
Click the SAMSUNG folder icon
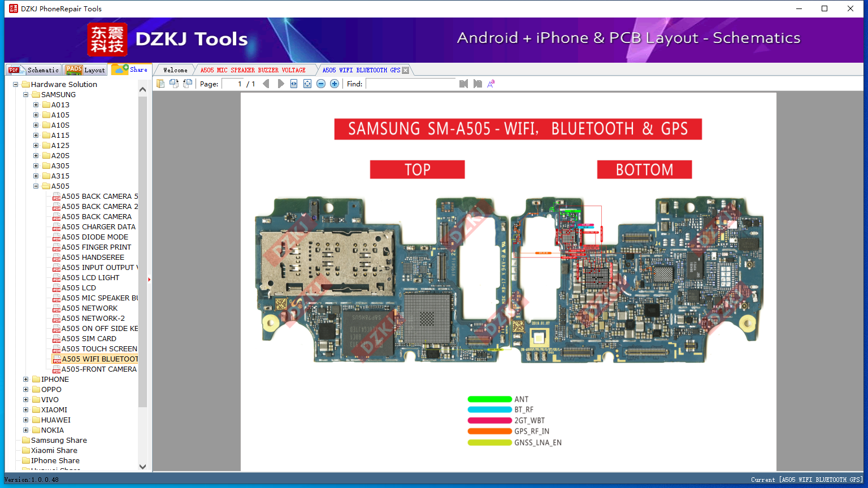click(36, 94)
